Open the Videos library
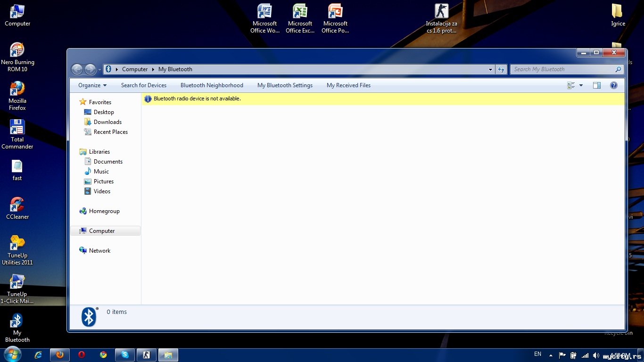Image resolution: width=644 pixels, height=362 pixels. 102,191
